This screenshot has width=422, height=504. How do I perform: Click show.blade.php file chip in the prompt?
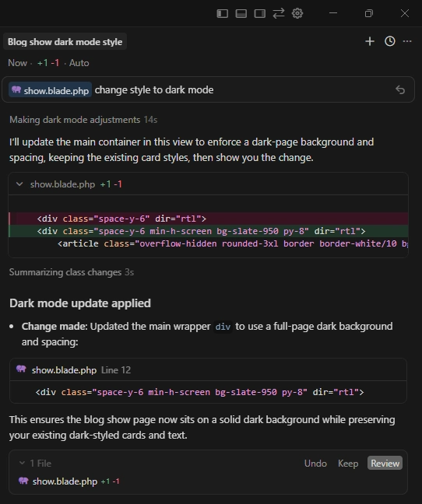click(50, 90)
